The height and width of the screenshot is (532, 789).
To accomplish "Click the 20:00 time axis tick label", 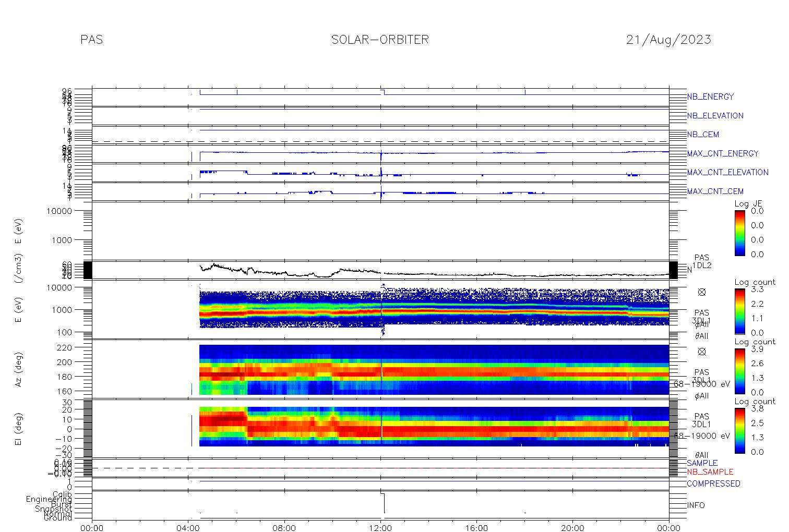I will (x=572, y=528).
